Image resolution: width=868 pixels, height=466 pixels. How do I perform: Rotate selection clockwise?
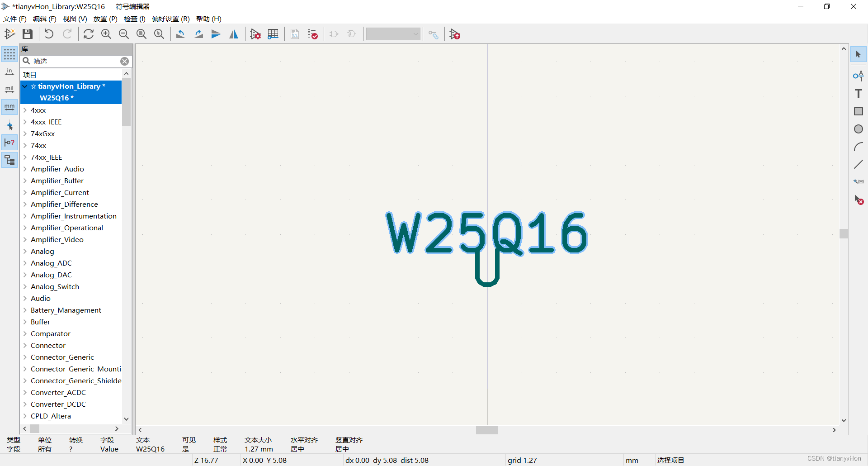point(198,34)
